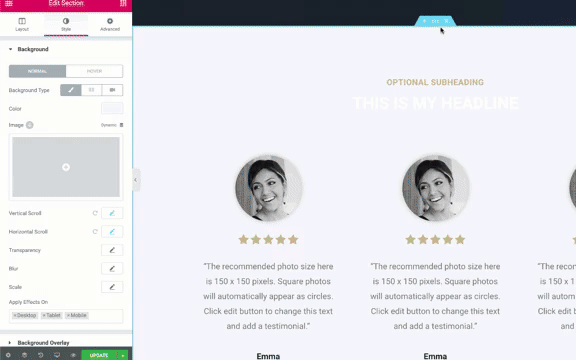576x360 pixels.
Task: Edit Vertical Scroll effect settings
Action: pos(112,213)
